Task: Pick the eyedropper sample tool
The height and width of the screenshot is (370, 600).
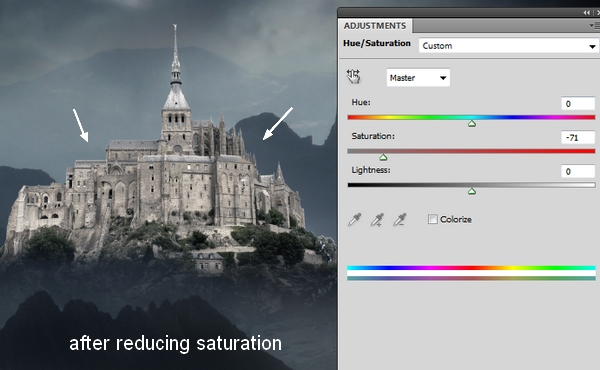Action: (355, 220)
